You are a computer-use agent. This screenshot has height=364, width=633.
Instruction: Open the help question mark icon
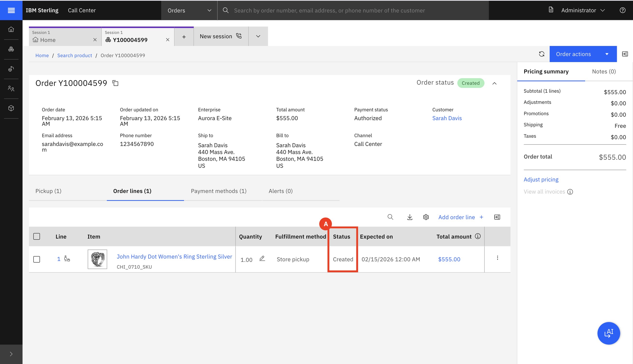(623, 10)
